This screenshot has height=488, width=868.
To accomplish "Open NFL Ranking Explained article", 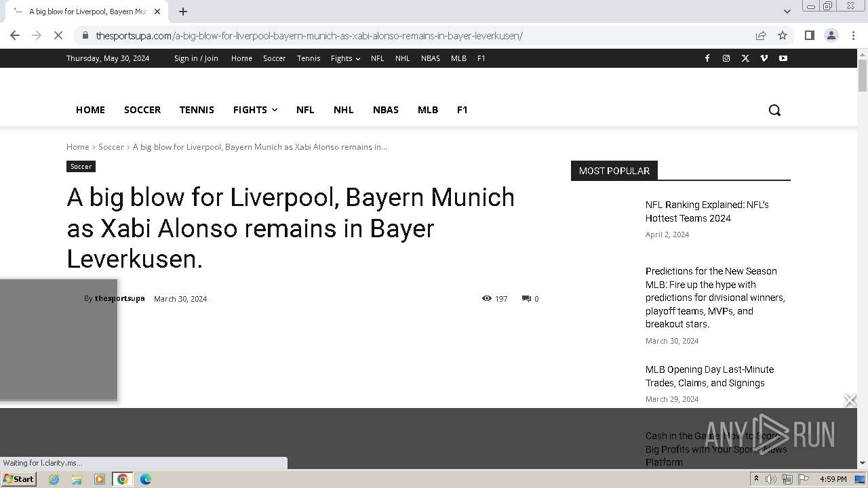I will 707,211.
